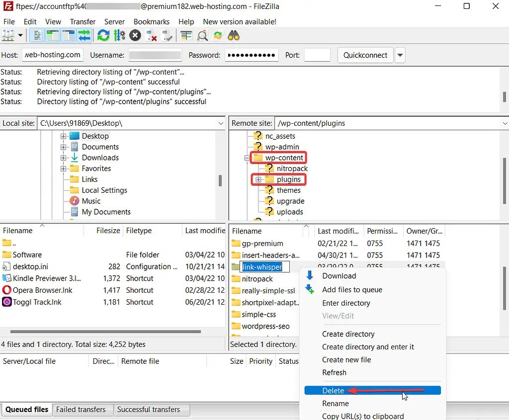Image resolution: width=509 pixels, height=420 pixels.
Task: Toggle the transfer queue display
Action: (x=85, y=35)
